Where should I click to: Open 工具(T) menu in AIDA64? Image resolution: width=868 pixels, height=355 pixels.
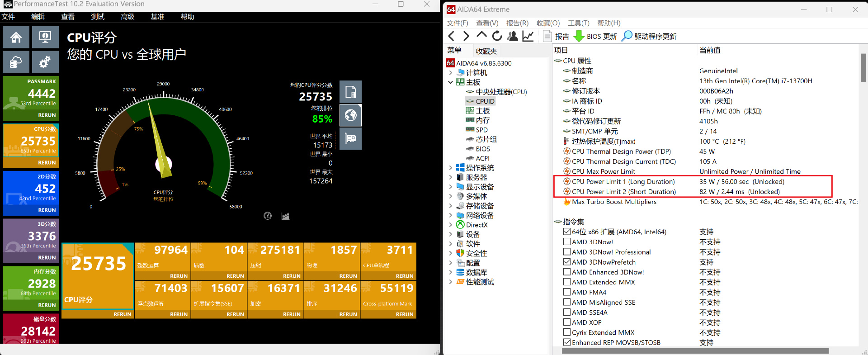click(x=579, y=23)
